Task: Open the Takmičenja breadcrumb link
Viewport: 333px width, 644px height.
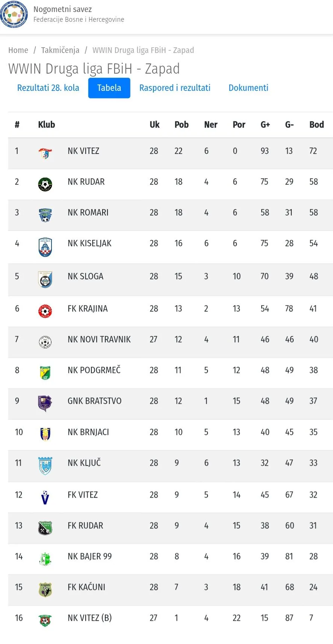Action: (60, 50)
